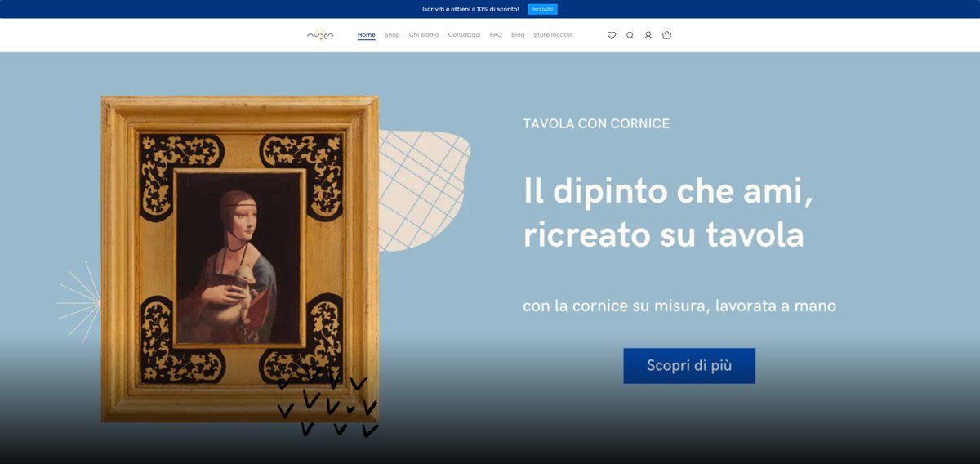Open the Blog menu item
Viewport: 980px width, 464px height.
tap(518, 35)
